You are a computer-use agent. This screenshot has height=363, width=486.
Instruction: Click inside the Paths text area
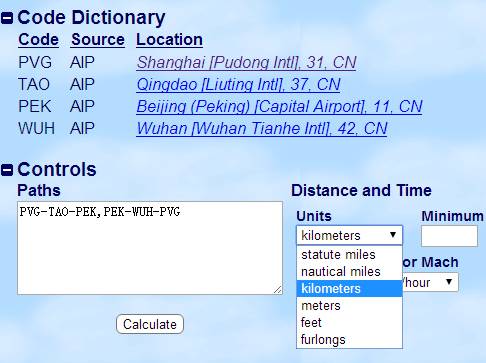point(150,248)
